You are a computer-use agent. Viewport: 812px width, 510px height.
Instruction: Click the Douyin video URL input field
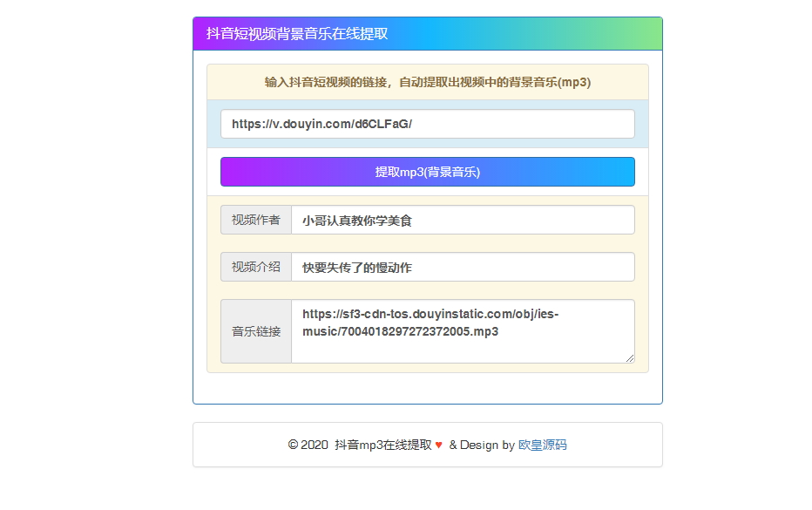point(426,124)
